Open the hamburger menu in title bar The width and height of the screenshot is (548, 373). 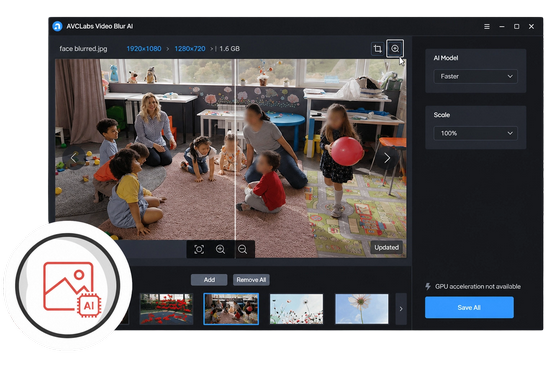487,27
